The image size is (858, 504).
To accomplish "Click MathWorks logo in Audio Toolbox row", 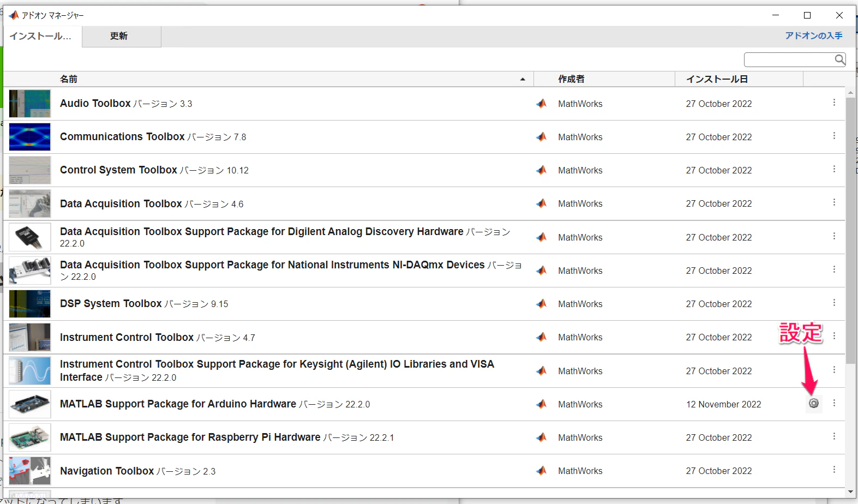I will [541, 104].
